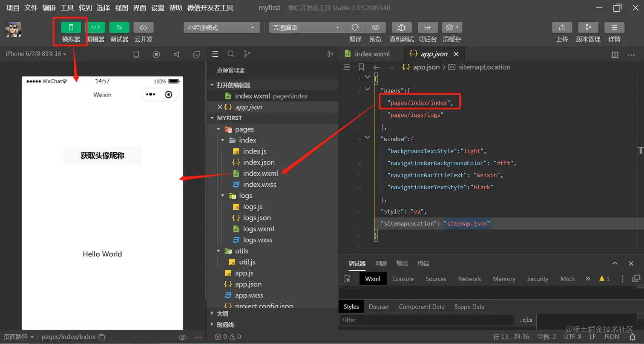Click the switch-to-background (切后台) icon
Viewport: 644px width, 344px height.
(428, 27)
